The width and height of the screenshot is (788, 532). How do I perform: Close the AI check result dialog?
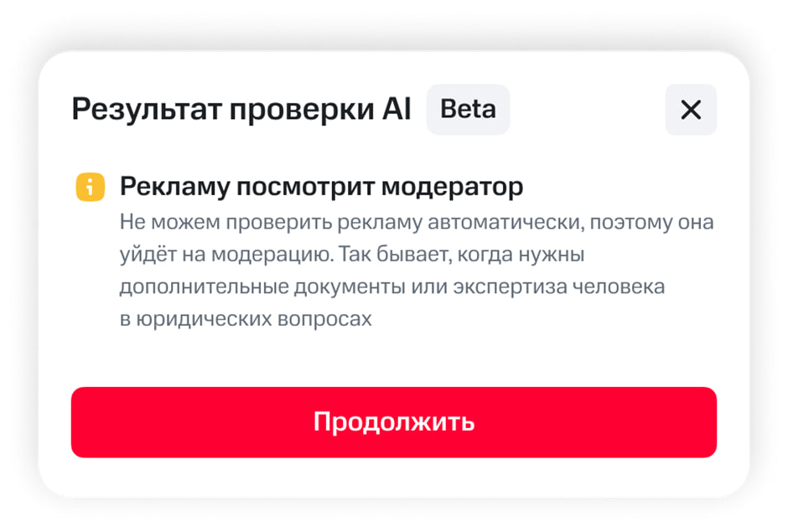[691, 110]
